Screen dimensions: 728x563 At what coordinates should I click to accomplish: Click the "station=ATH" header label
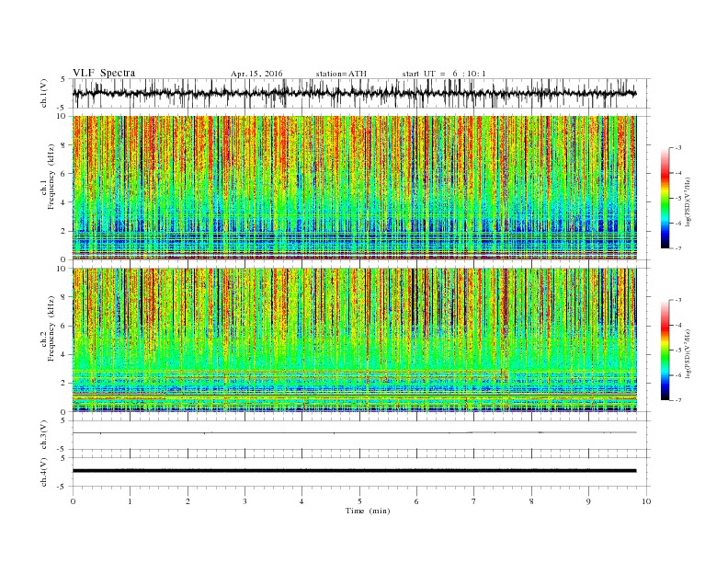point(341,74)
